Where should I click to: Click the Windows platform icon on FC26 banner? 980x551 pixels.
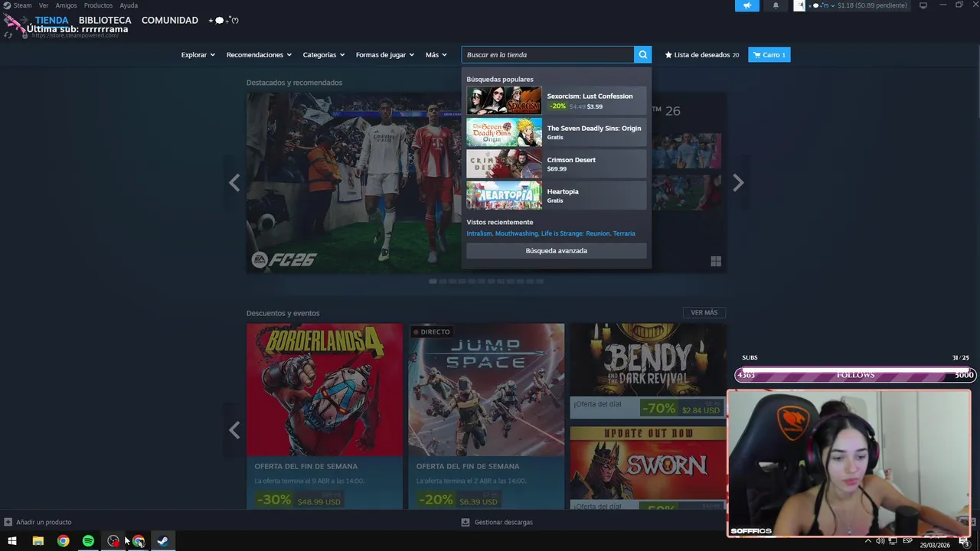[x=716, y=262]
